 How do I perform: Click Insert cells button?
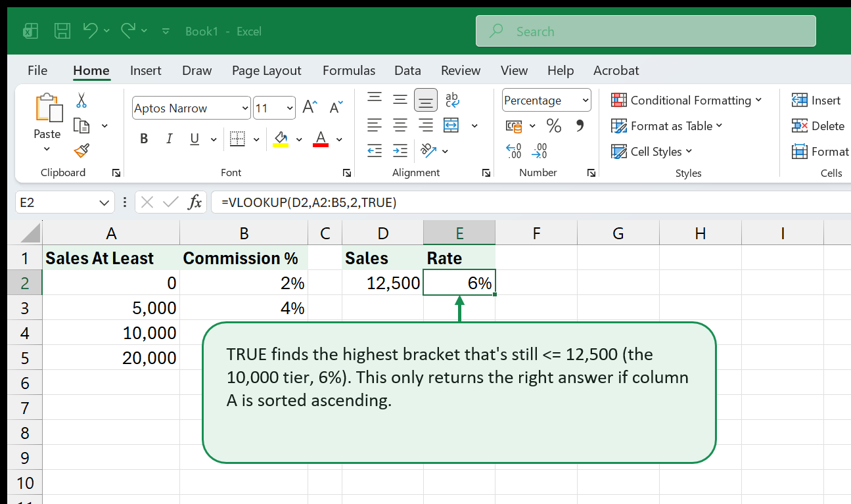point(816,100)
